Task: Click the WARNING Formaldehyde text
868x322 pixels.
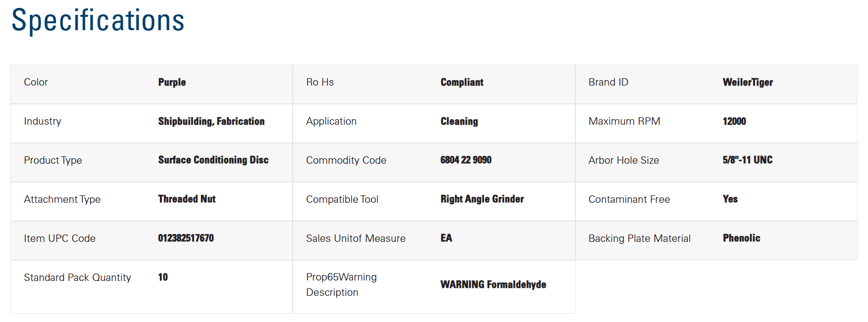Action: 493,284
